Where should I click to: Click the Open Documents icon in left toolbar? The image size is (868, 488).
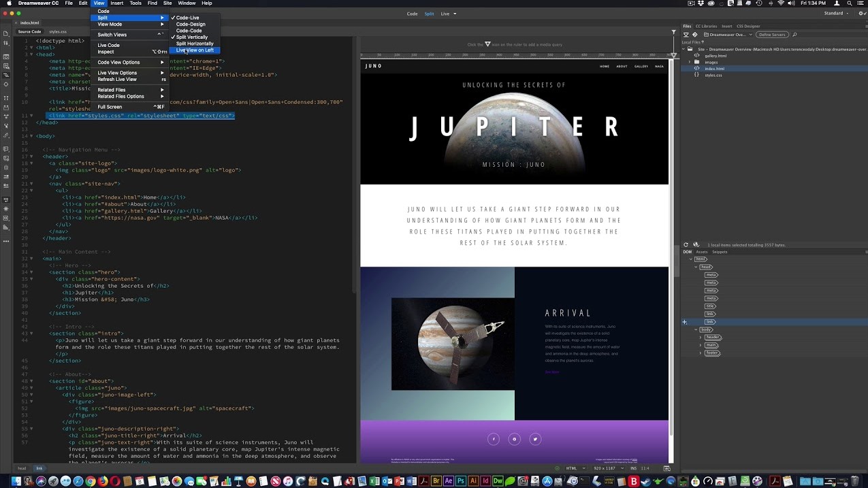pyautogui.click(x=6, y=33)
